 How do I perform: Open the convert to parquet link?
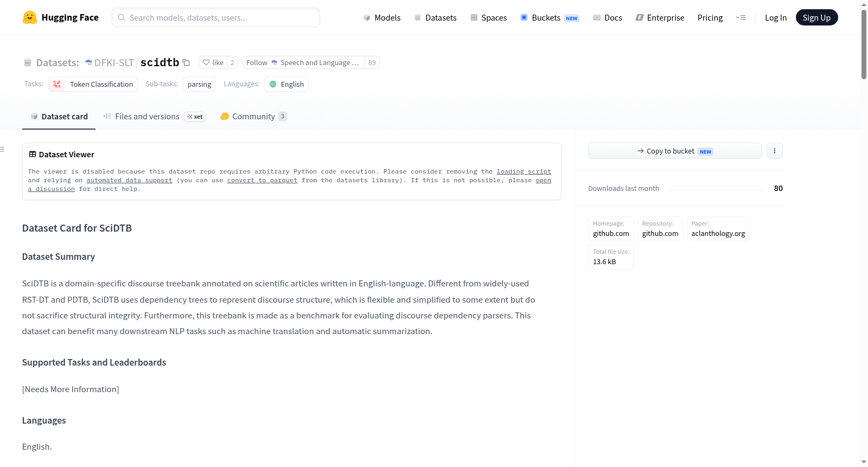262,180
